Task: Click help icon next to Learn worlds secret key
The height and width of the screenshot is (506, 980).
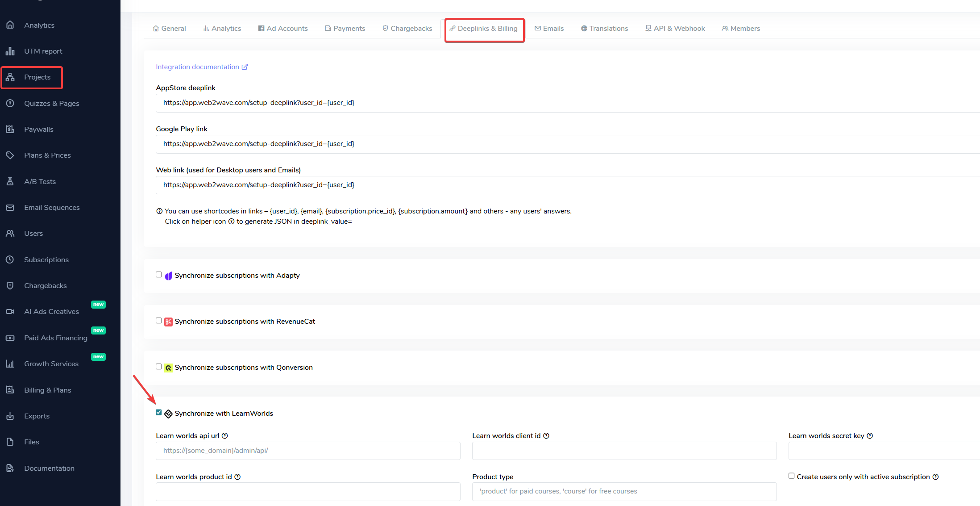Action: 870,436
